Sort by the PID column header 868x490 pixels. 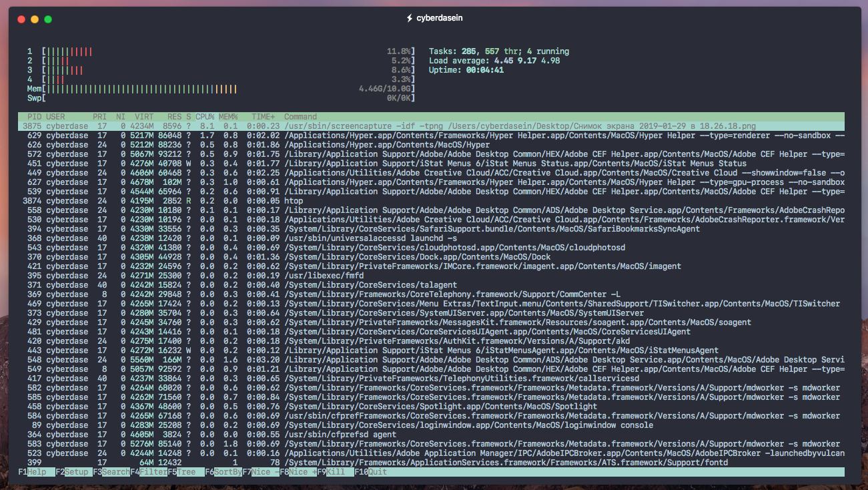[x=34, y=117]
